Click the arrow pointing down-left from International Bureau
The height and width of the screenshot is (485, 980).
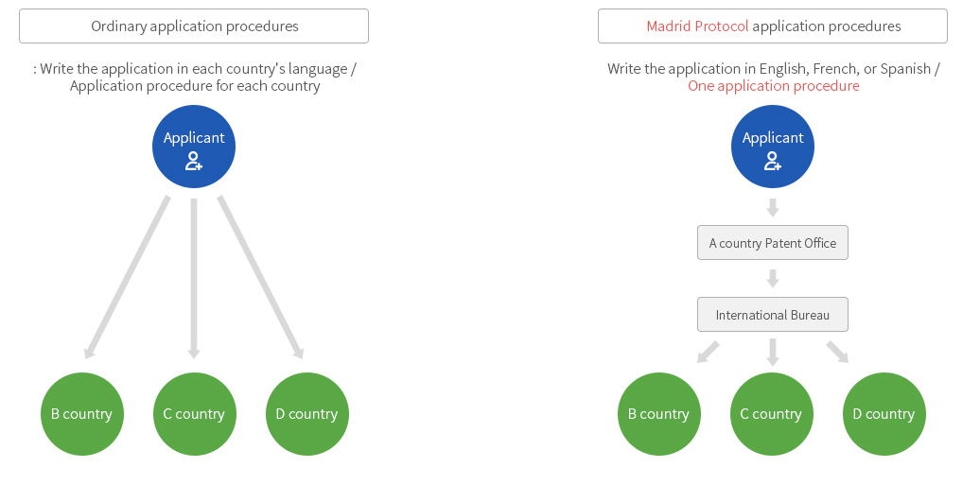tap(708, 352)
